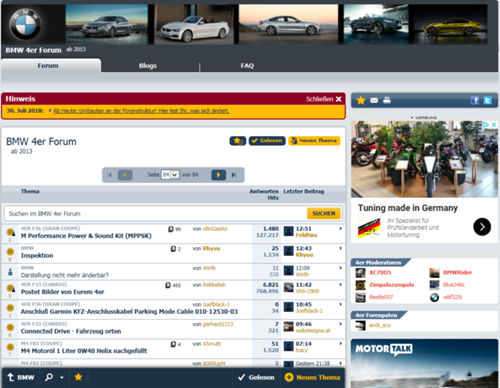Open the page number dropdown
This screenshot has height=388, width=500.
170,175
